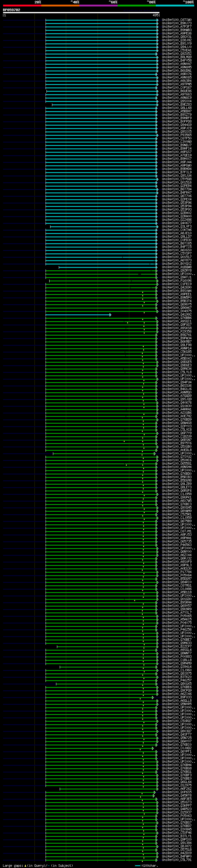The image size is (197, 868).
Task: Select hit UniRef100_P93565
Action: pos(177,135)
